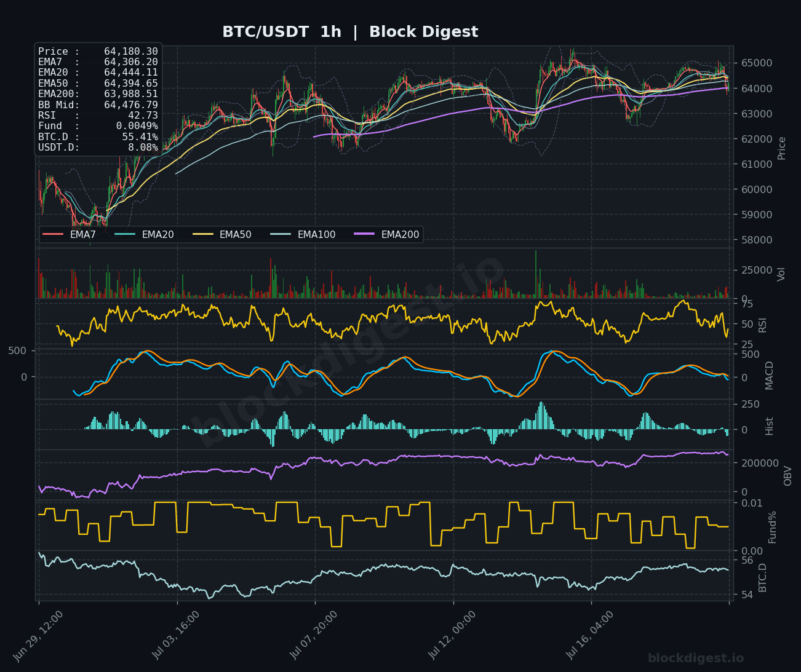Select the BTC.D 55.41% info line

98,137
